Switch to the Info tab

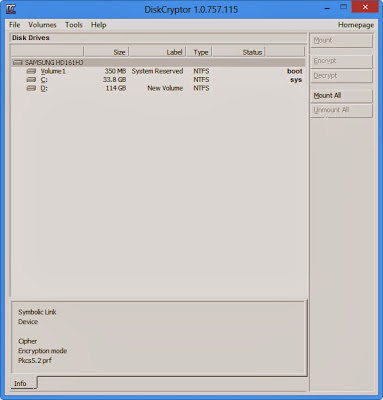point(20,383)
